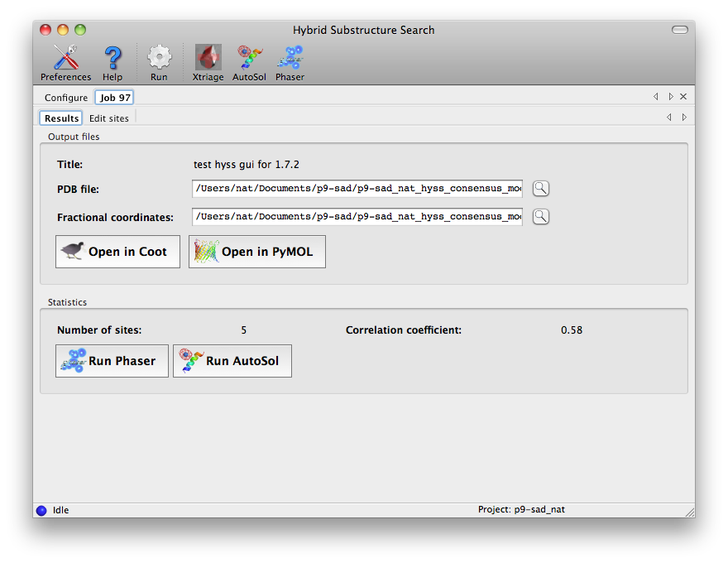Open the Edit sites tab
This screenshot has width=728, height=563.
tap(109, 118)
